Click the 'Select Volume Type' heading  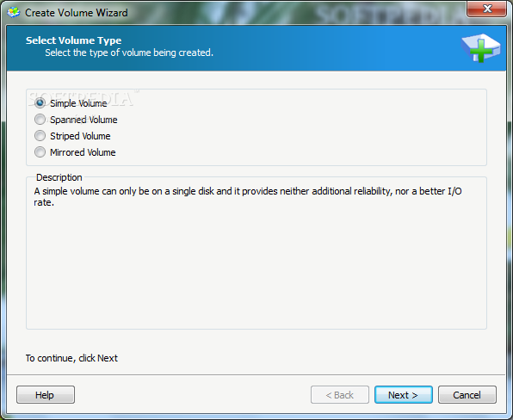pyautogui.click(x=74, y=40)
